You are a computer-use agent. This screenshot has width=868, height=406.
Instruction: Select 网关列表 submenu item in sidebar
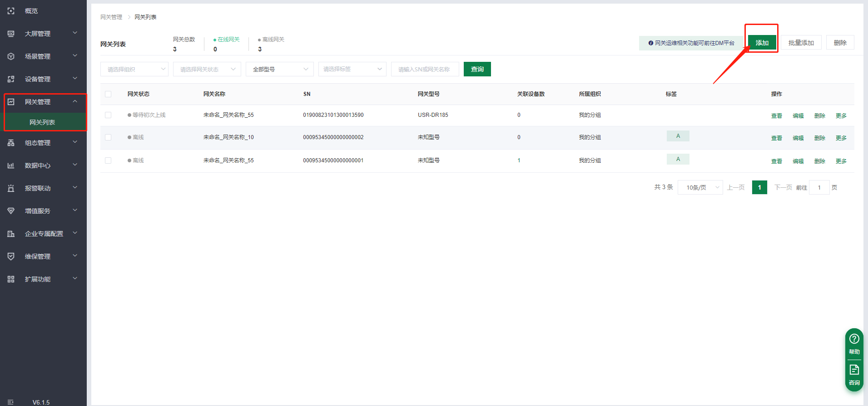(x=42, y=122)
